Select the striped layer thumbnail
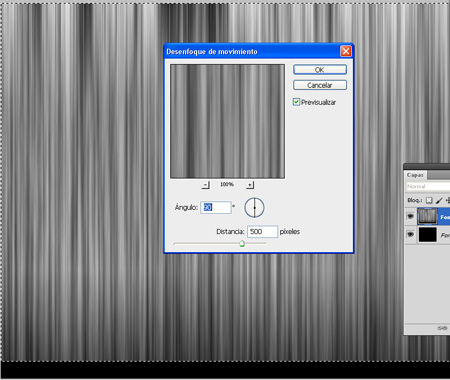 pos(427,217)
